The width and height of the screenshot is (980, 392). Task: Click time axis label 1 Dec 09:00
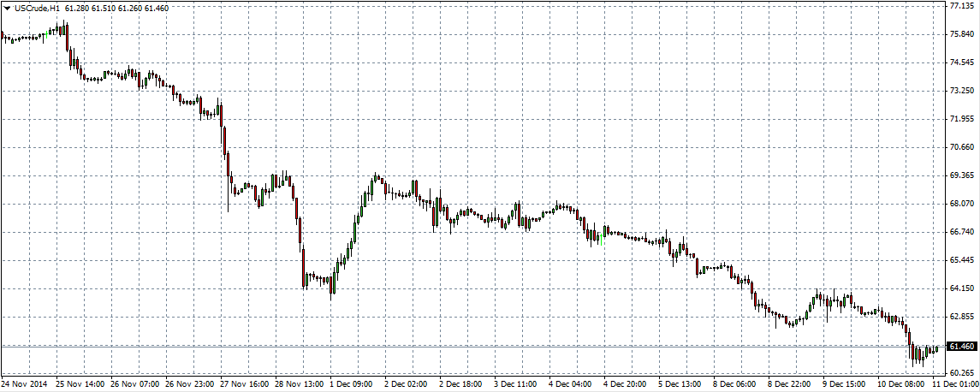pyautogui.click(x=351, y=384)
